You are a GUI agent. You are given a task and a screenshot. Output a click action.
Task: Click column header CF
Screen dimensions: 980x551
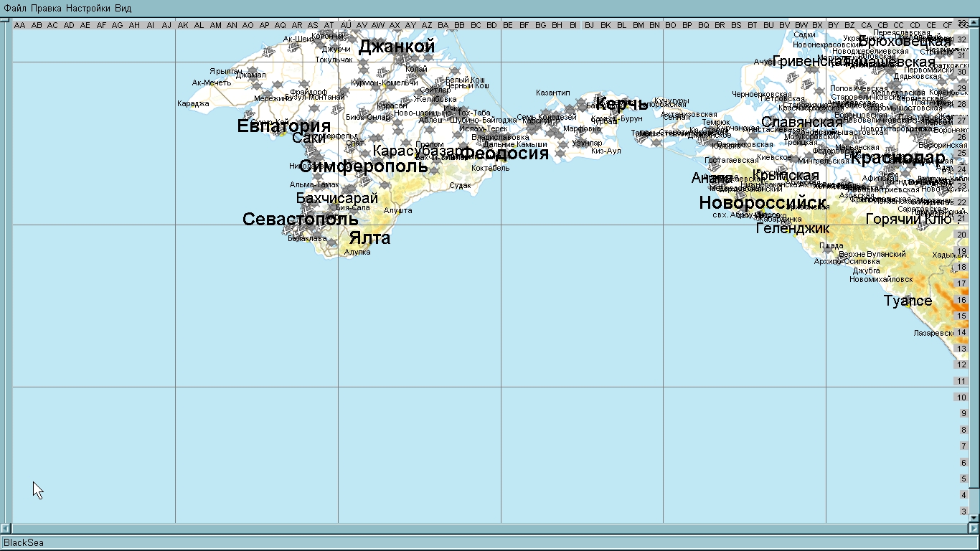[x=948, y=25]
